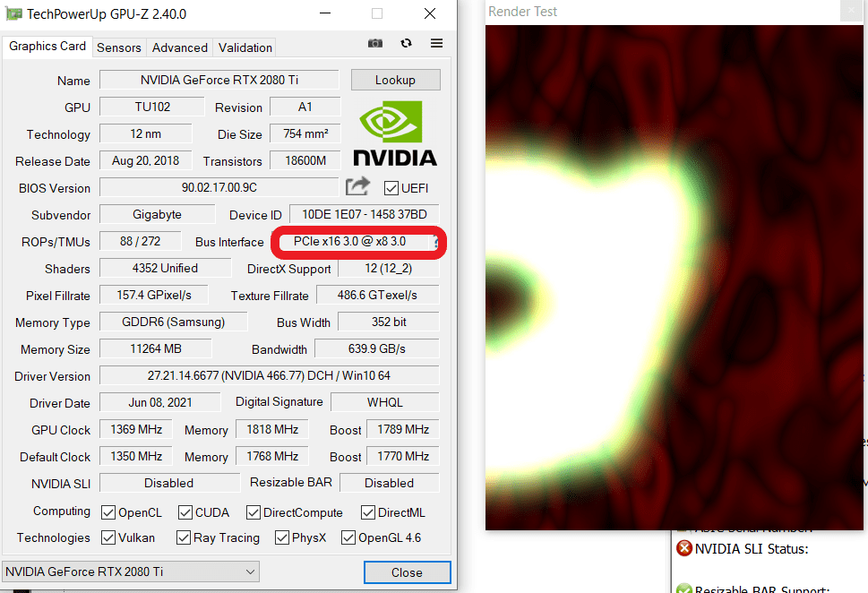Click the GPU Clock value 1369 MHz
Image resolution: width=868 pixels, height=593 pixels.
(136, 429)
